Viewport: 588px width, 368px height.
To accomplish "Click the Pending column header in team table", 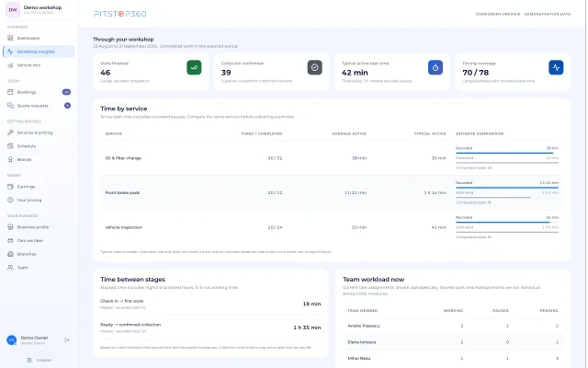I will pyautogui.click(x=549, y=311).
